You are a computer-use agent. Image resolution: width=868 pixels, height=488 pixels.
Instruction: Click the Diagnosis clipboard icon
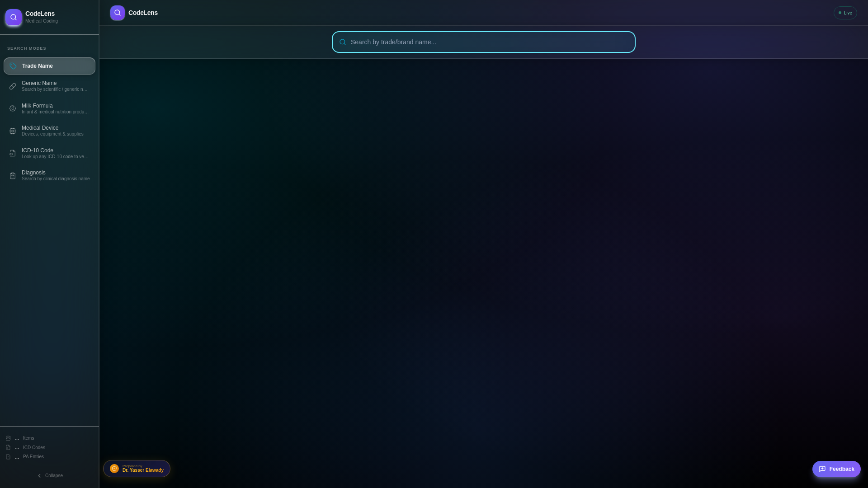tap(13, 176)
